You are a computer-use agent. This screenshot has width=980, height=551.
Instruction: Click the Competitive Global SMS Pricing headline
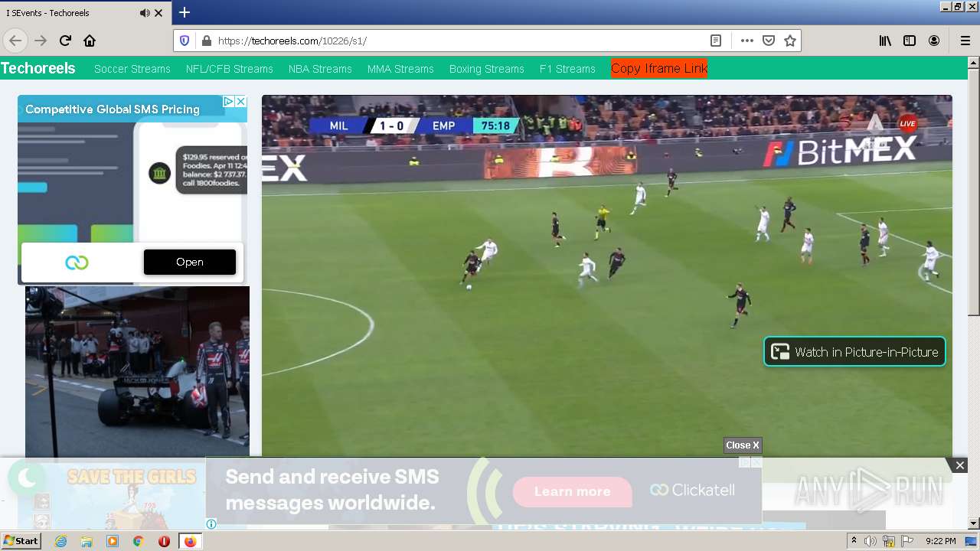click(x=113, y=109)
